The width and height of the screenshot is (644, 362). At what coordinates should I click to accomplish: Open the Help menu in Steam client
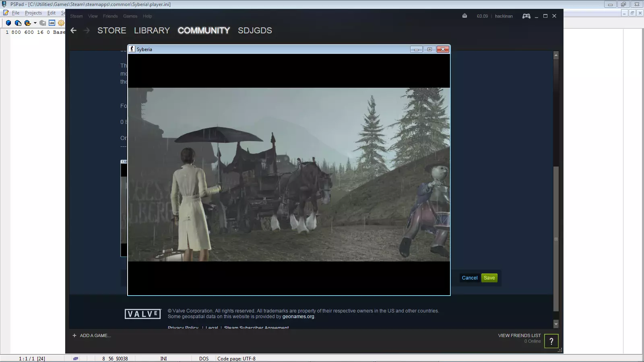coord(147,16)
